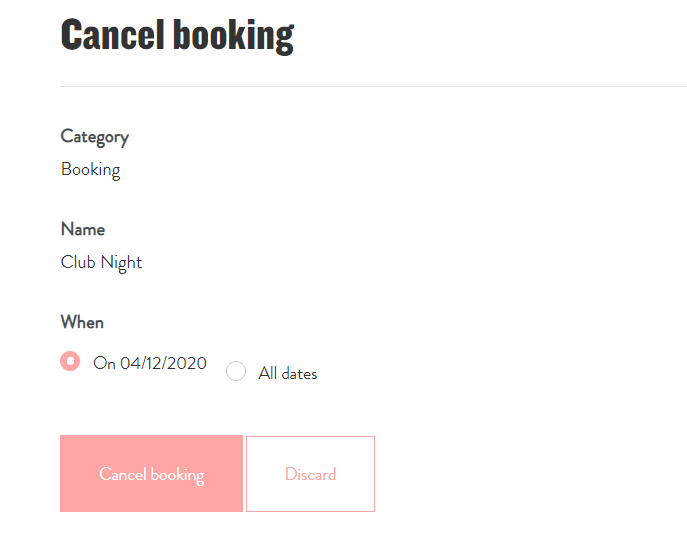
Task: Click the word "On" beside the selected radio
Action: (105, 363)
